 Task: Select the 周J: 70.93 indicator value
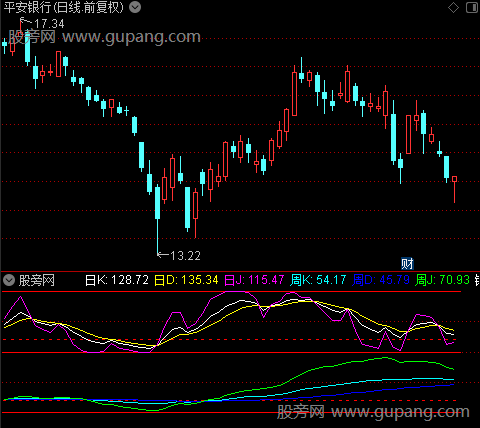(x=442, y=280)
